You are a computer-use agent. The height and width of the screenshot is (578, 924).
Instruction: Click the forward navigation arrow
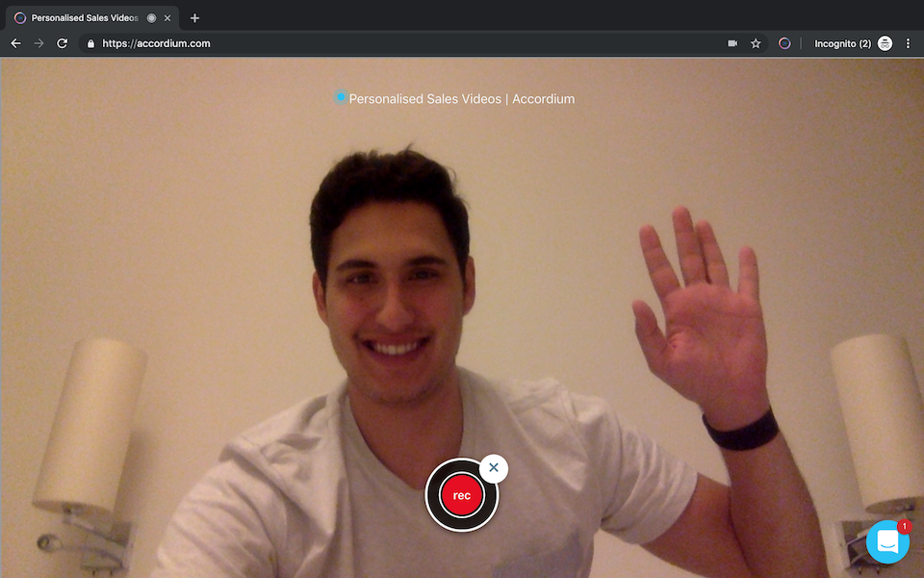[38, 43]
